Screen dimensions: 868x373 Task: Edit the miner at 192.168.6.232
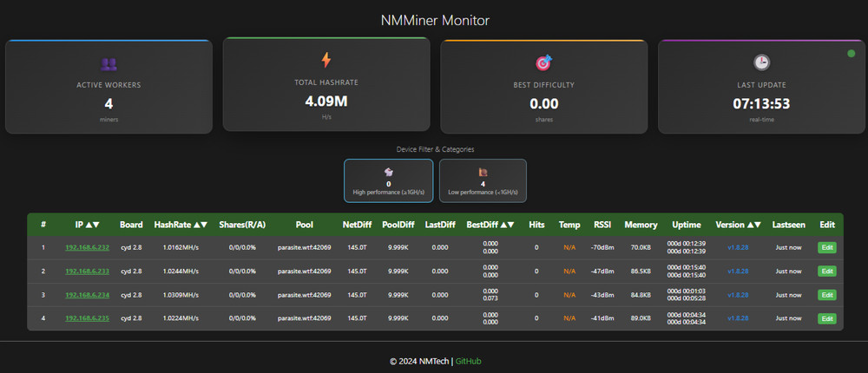point(827,247)
